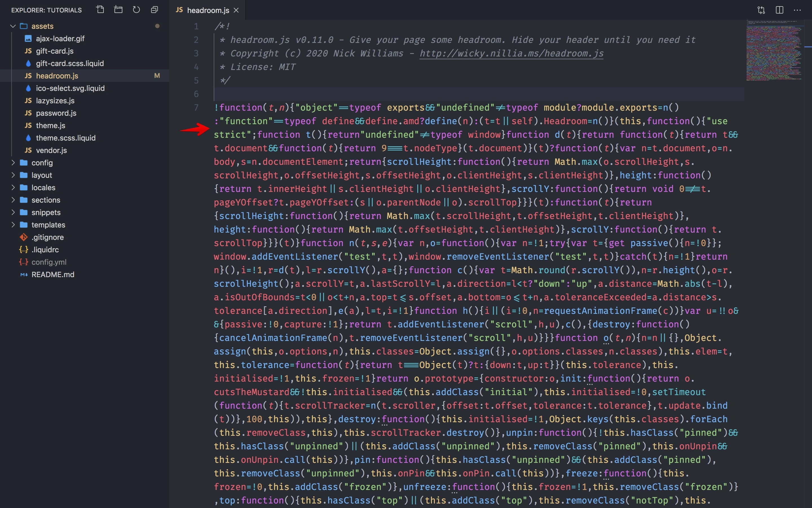
Task: Click the New File icon in Explorer
Action: click(100, 9)
